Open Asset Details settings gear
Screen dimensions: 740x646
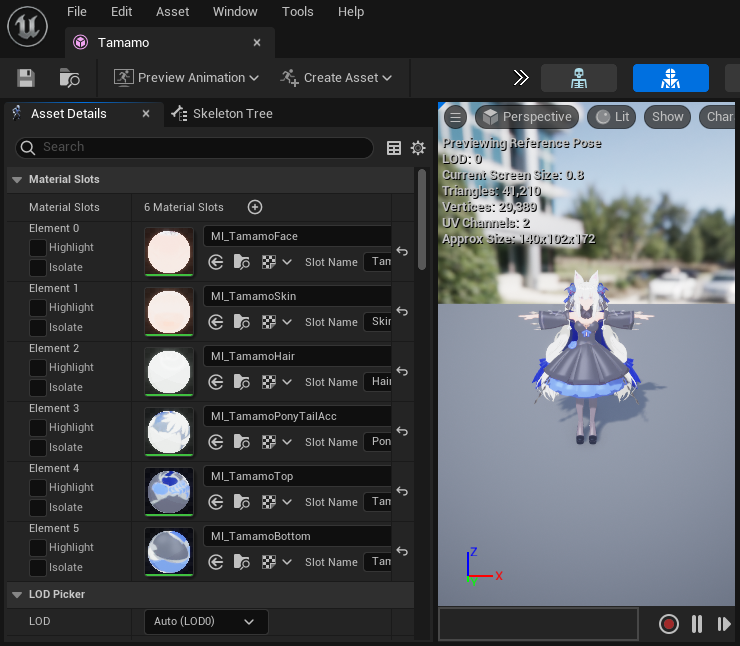[x=418, y=148]
